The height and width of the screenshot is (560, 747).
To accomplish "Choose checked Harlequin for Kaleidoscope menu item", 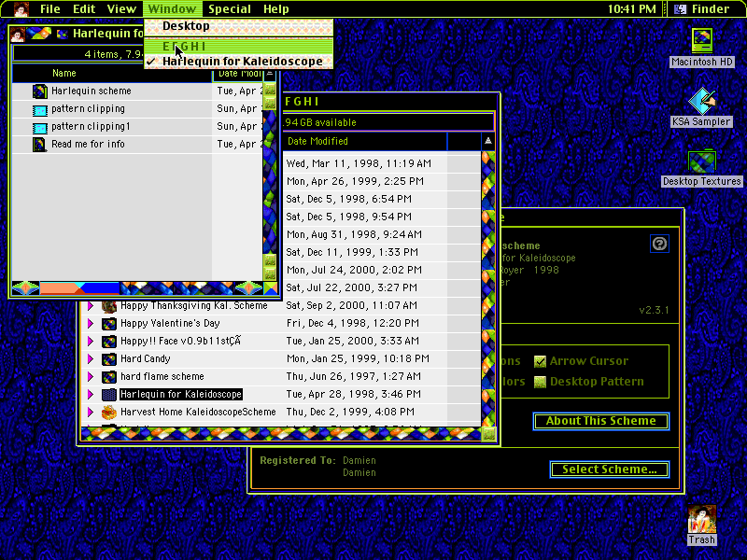I will 238,62.
